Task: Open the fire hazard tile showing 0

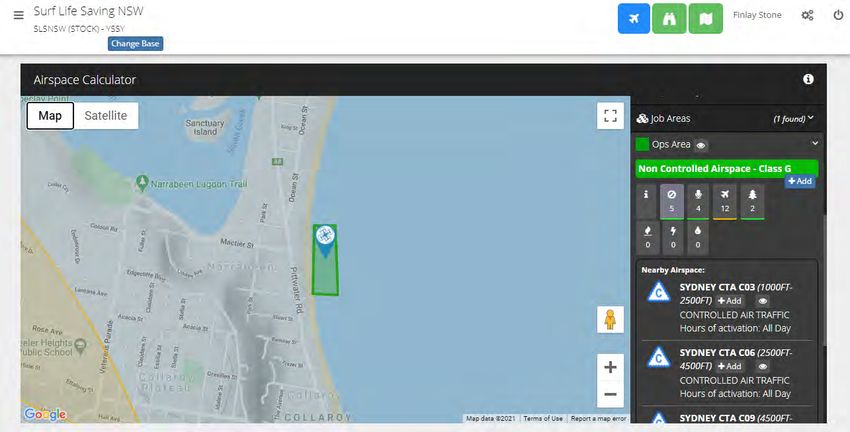Action: [x=647, y=237]
